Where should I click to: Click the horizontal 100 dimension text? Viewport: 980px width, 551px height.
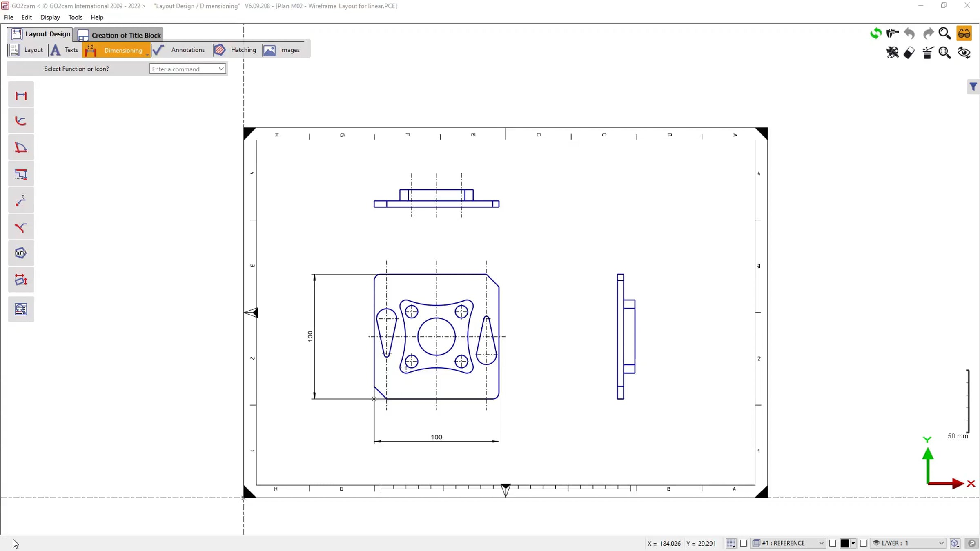point(437,437)
